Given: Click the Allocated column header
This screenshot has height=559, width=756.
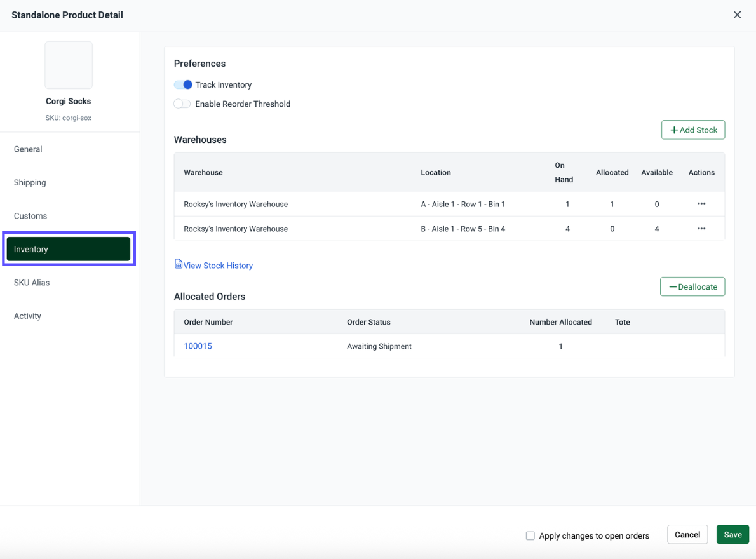Looking at the screenshot, I should 612,173.
